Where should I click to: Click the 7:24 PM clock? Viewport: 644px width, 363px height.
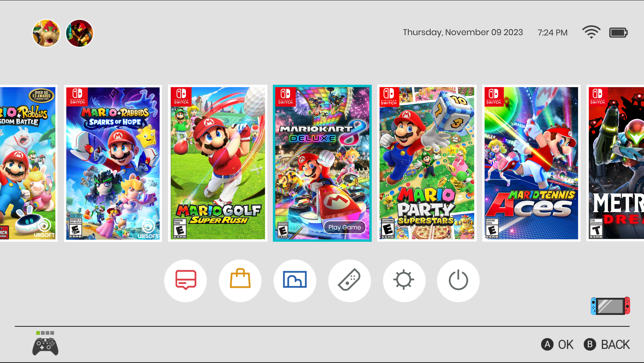click(553, 33)
